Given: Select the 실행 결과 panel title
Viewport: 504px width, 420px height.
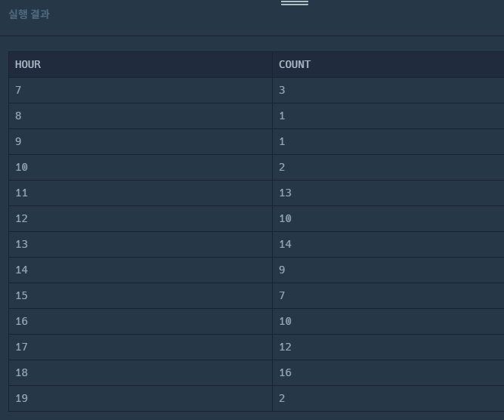Looking at the screenshot, I should click(29, 14).
